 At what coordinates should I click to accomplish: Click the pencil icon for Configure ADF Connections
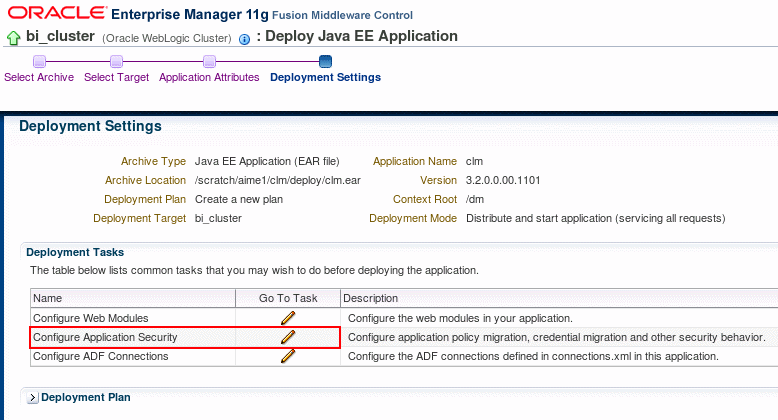click(288, 356)
